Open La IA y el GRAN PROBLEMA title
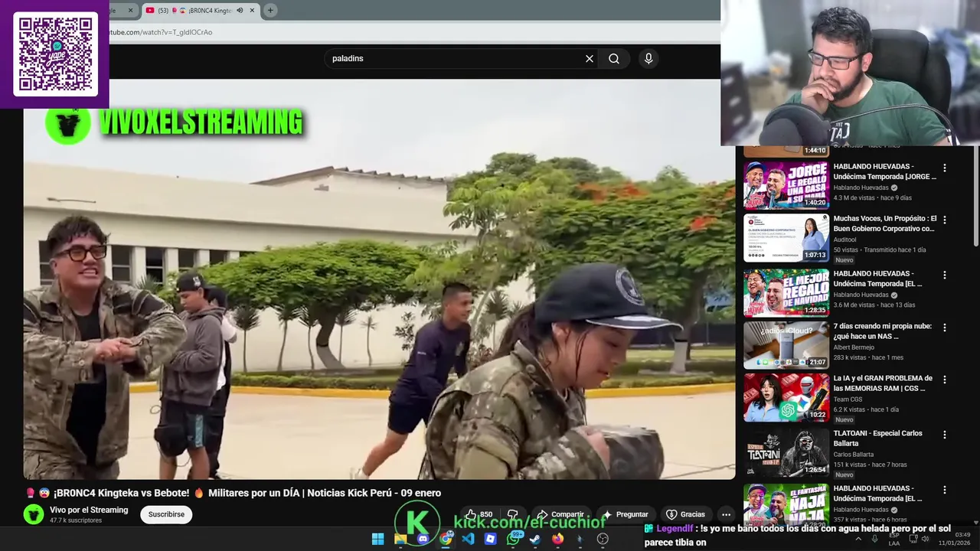This screenshot has height=551, width=980. click(x=883, y=383)
